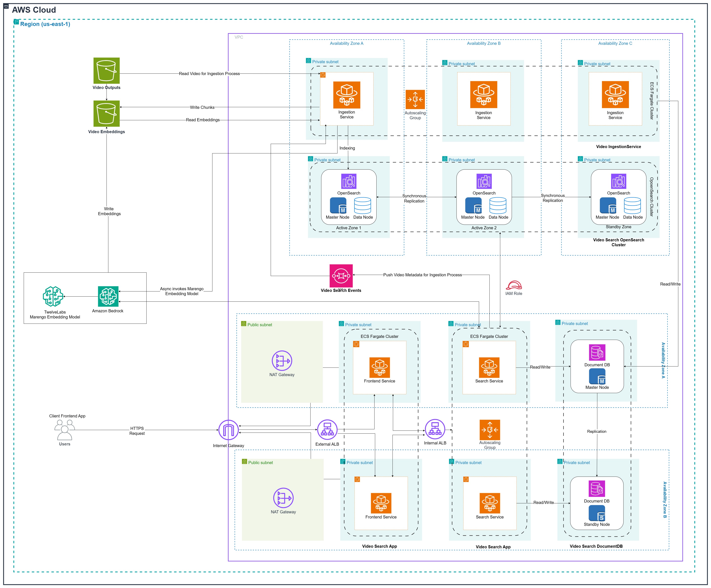Click the OpenSearch icon in the Standby Zone
This screenshot has height=588, width=711.
click(x=619, y=181)
